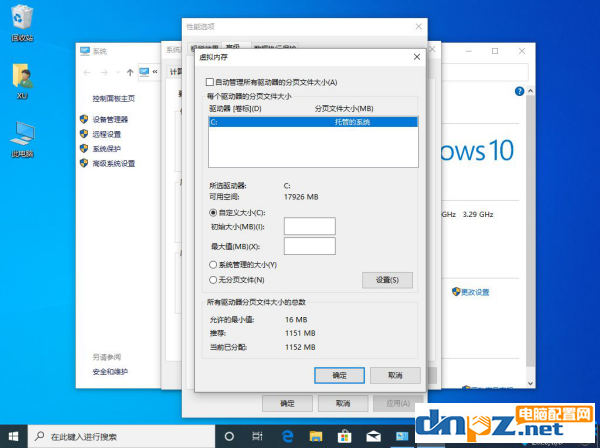Viewport: 600px width, 448px height.
Task: Cancel the Virtual Memory dialog
Action: pos(395,375)
